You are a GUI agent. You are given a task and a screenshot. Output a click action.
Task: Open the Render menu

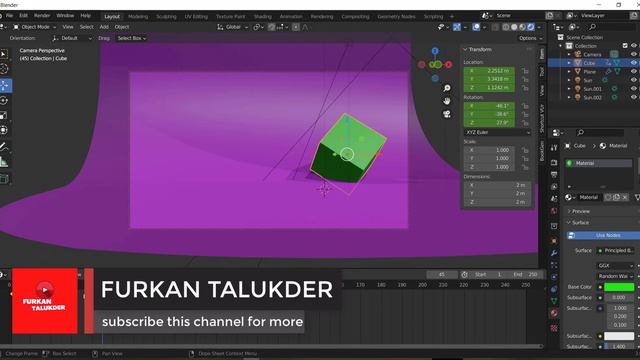coord(42,16)
